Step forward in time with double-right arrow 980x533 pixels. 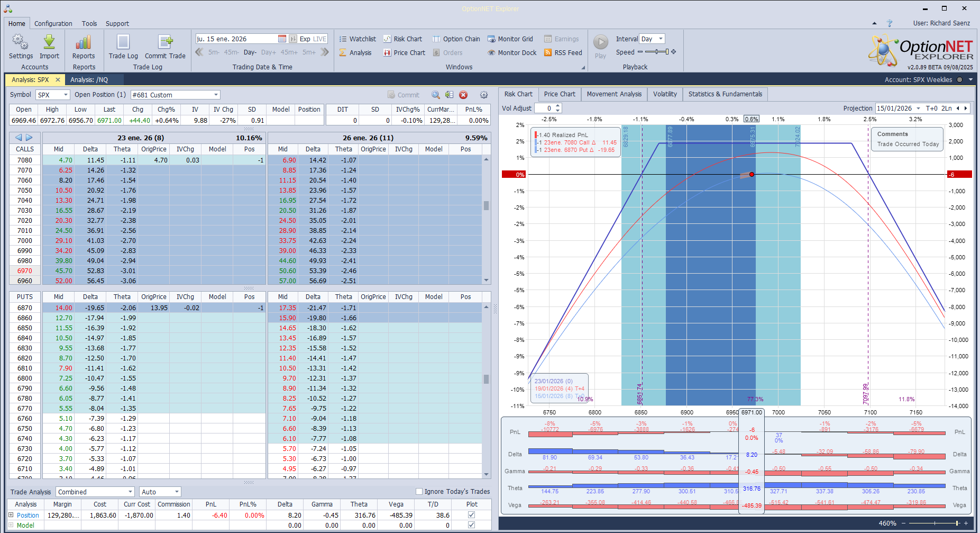click(325, 52)
